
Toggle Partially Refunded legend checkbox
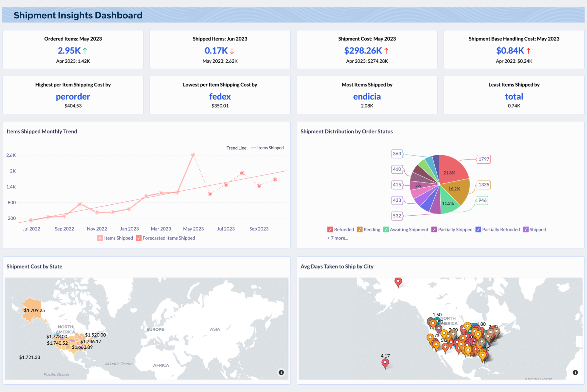(478, 230)
